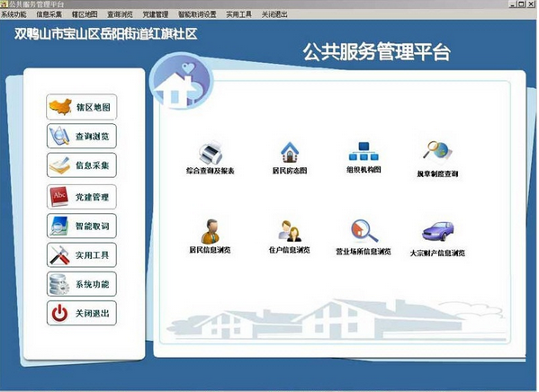This screenshot has height=392, width=539.
Task: Click the title bar application icon
Action: (4, 4)
